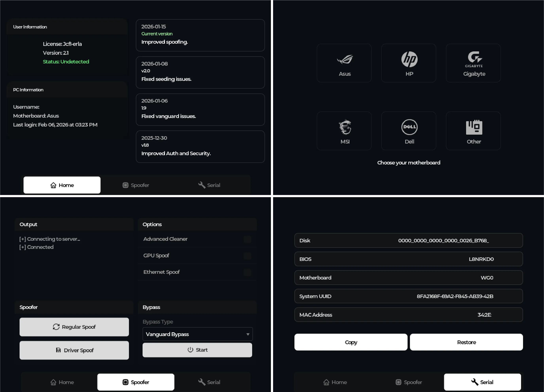This screenshot has width=544, height=392.
Task: Enable the Ethernet Spoof checkbox
Action: pyautogui.click(x=247, y=272)
